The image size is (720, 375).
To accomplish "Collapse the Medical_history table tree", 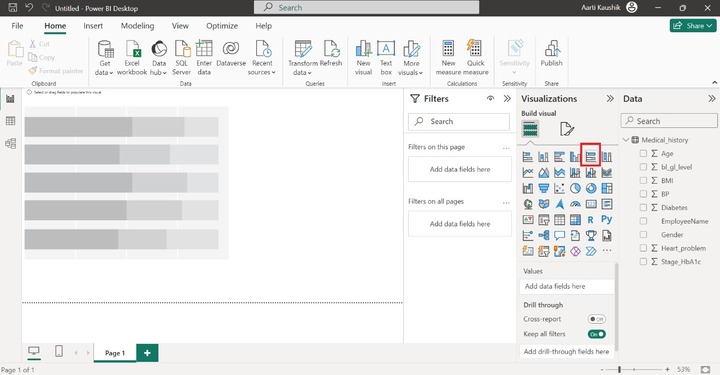I will point(626,140).
